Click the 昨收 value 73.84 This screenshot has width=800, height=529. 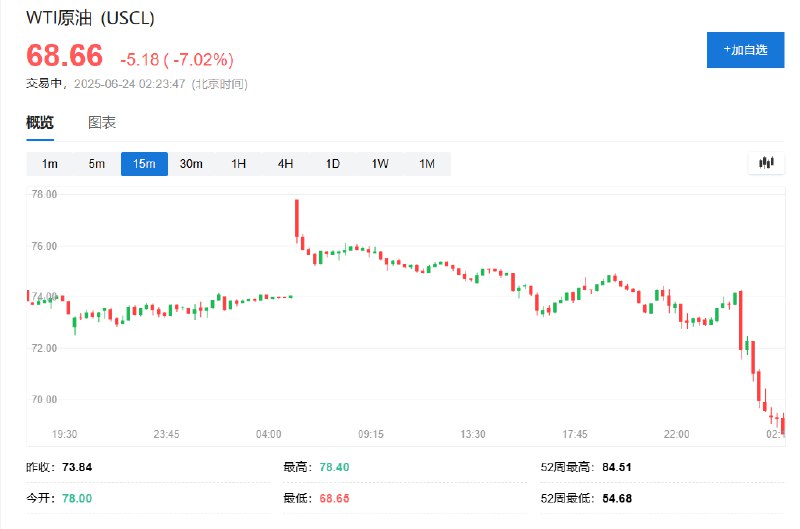click(x=77, y=467)
